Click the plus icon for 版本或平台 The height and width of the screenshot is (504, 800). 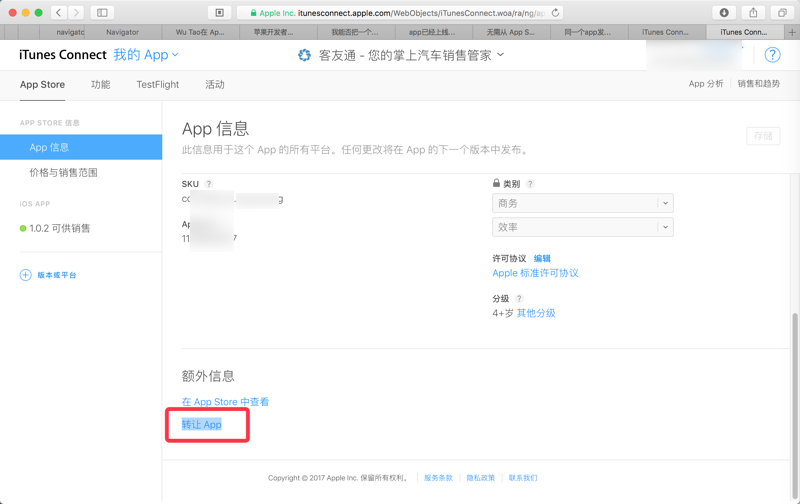26,275
